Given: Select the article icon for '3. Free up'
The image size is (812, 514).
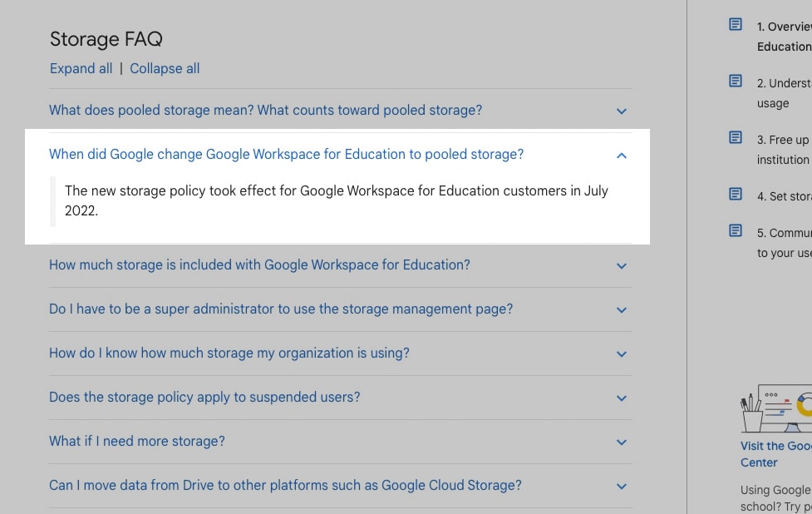Looking at the screenshot, I should (736, 137).
